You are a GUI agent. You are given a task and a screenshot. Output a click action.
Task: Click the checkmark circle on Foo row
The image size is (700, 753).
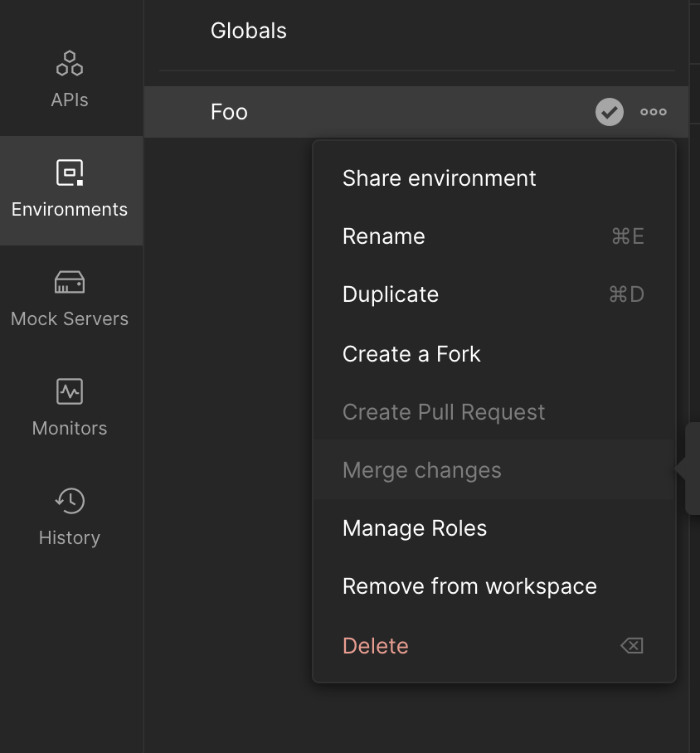point(609,111)
